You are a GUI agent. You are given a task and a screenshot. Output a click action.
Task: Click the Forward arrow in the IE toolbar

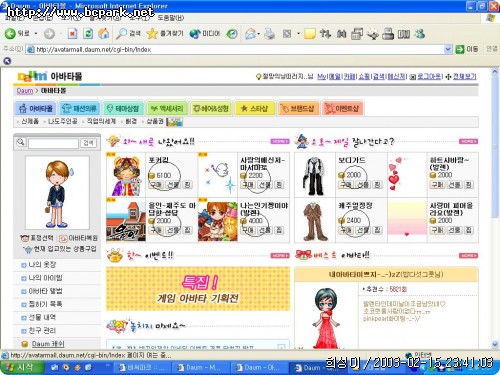pyautogui.click(x=49, y=34)
